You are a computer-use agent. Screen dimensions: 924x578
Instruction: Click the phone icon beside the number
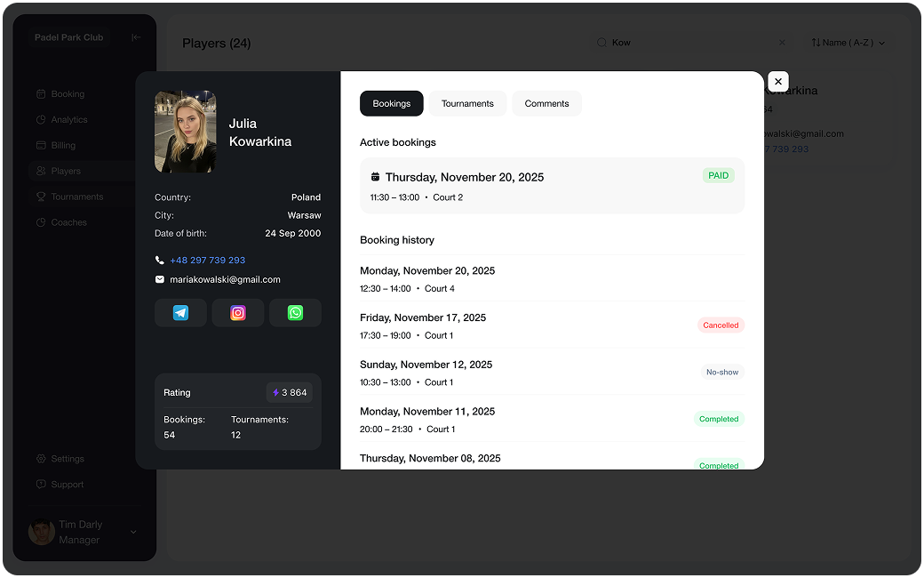click(160, 261)
